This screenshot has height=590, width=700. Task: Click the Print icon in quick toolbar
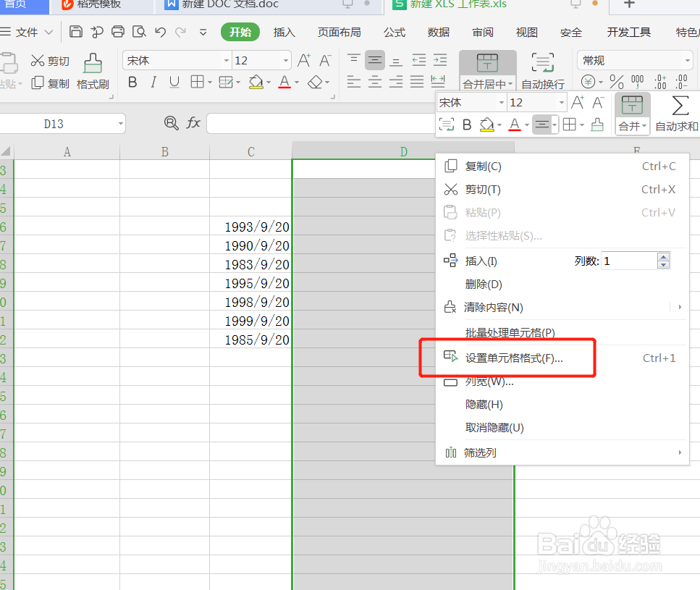118,32
